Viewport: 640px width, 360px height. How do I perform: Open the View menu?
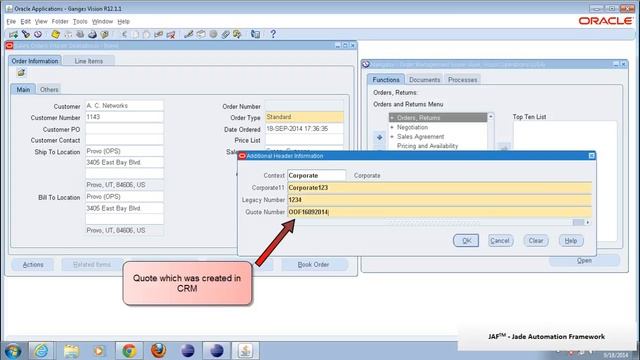tap(41, 21)
